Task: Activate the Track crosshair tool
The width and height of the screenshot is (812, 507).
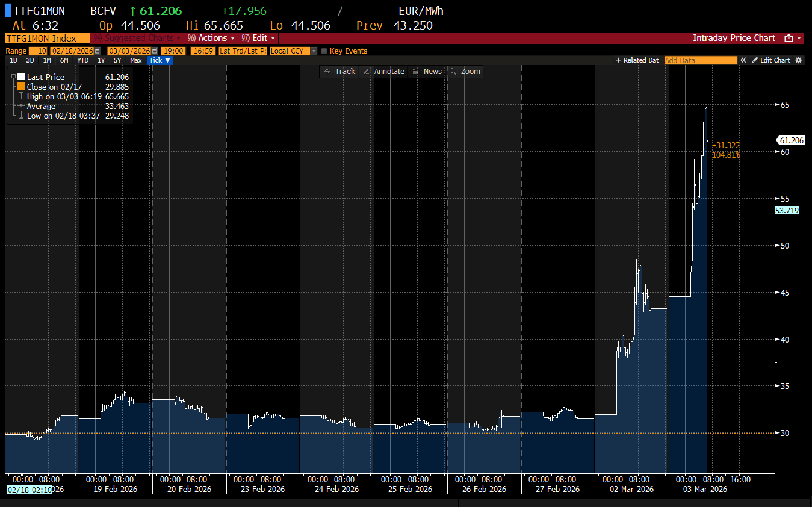Action: (339, 72)
